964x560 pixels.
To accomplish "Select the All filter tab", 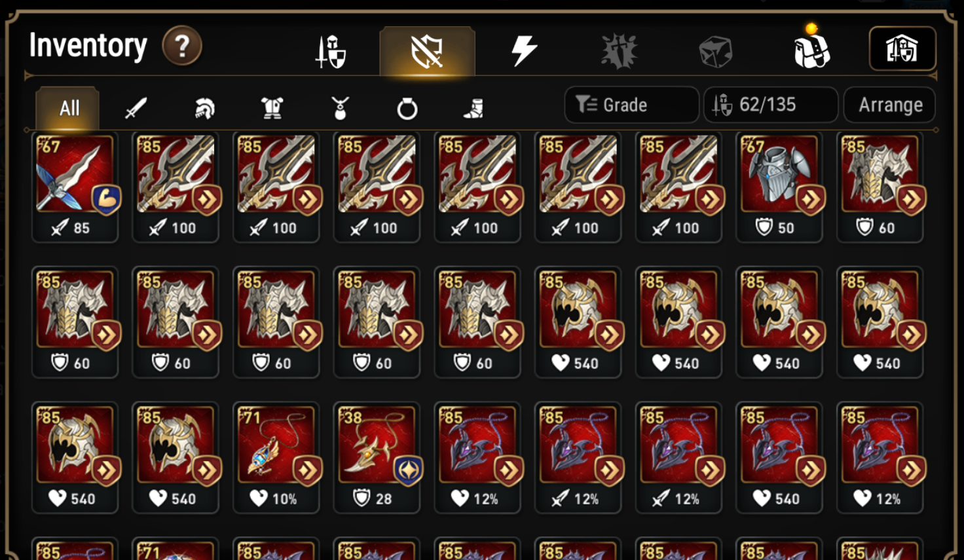I will coord(68,108).
